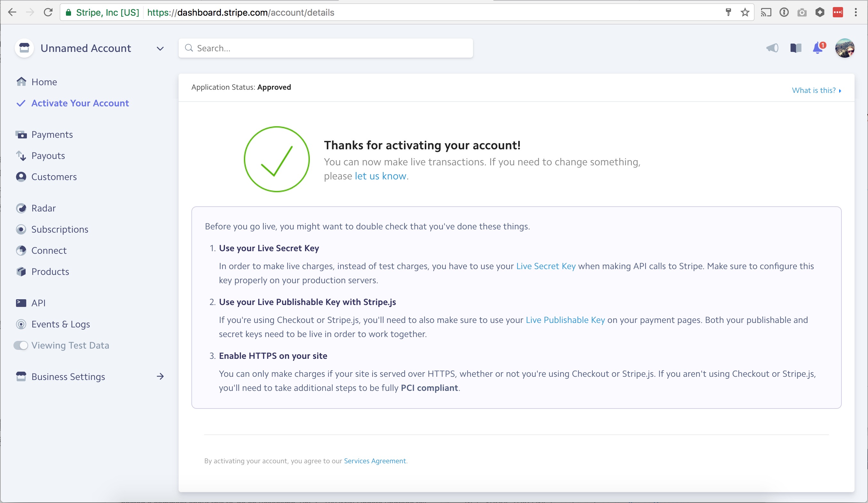
Task: Open the Products section
Action: (50, 272)
